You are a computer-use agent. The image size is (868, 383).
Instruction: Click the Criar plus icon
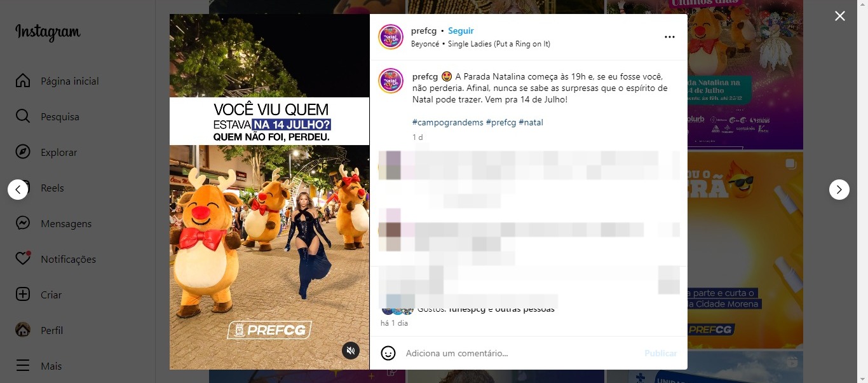pos(23,295)
